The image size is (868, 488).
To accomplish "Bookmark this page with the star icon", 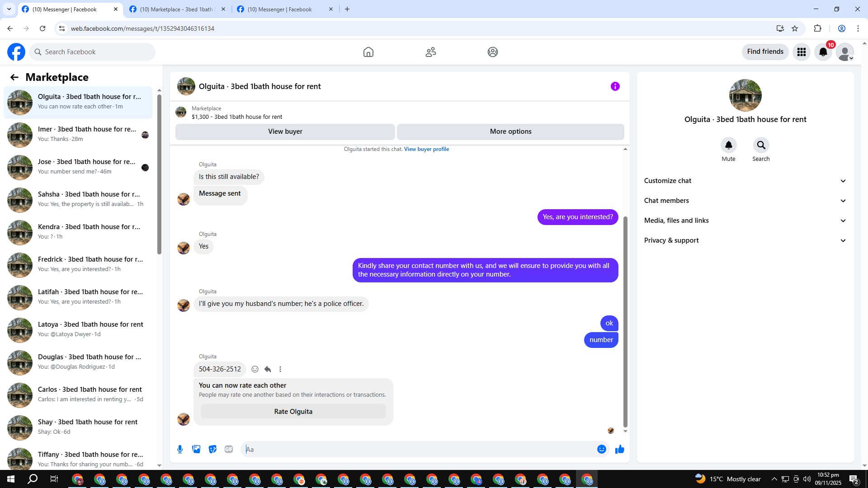I will click(795, 28).
